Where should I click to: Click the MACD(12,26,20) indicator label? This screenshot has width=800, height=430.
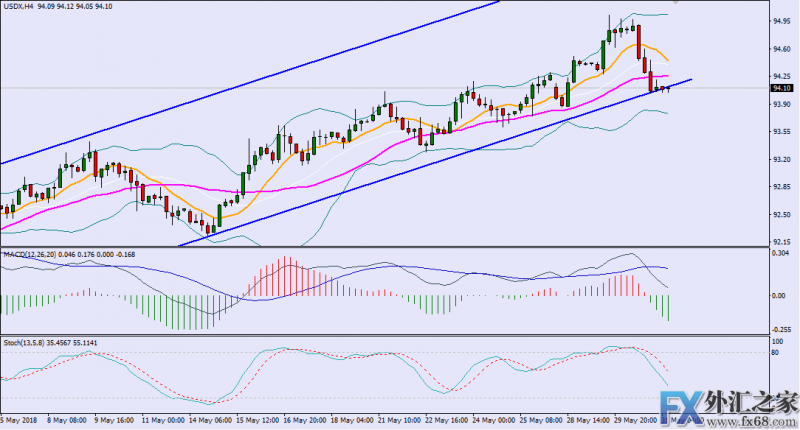point(32,257)
